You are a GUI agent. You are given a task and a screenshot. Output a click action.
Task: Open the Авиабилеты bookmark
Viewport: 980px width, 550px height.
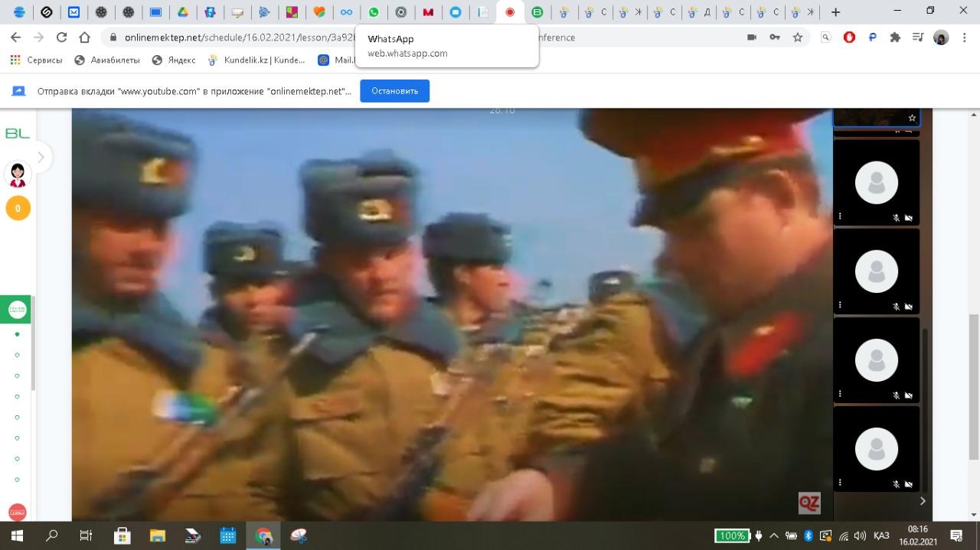pos(108,60)
